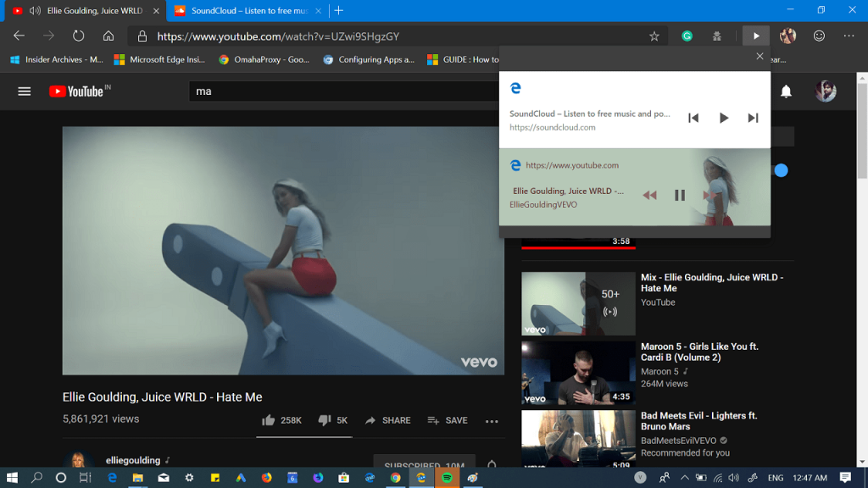Save the video to a playlist

coord(448,420)
